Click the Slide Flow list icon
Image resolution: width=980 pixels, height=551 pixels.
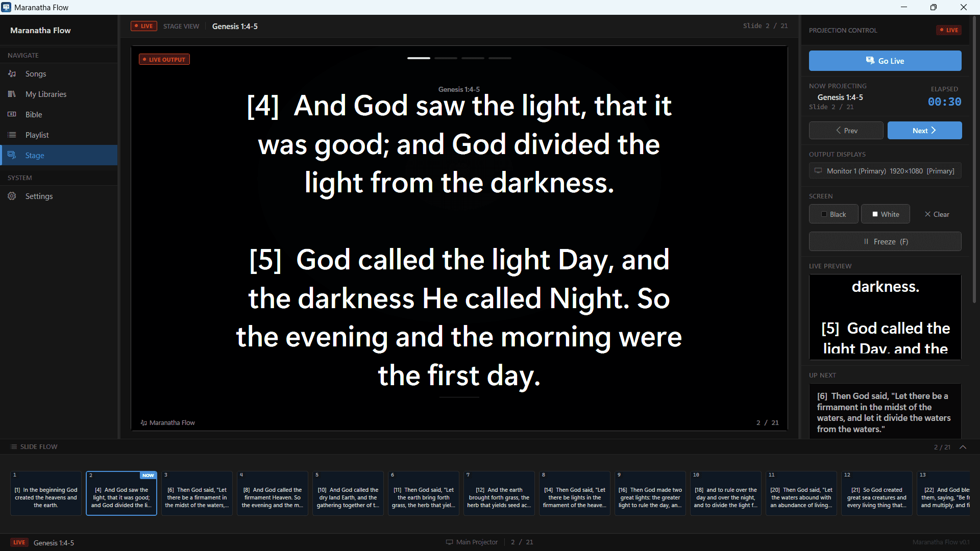[x=14, y=447]
